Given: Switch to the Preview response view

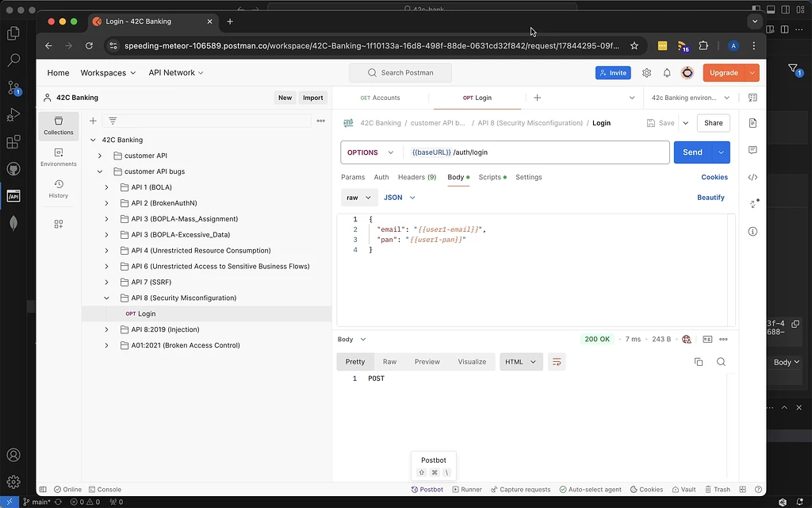Looking at the screenshot, I should pos(427,362).
